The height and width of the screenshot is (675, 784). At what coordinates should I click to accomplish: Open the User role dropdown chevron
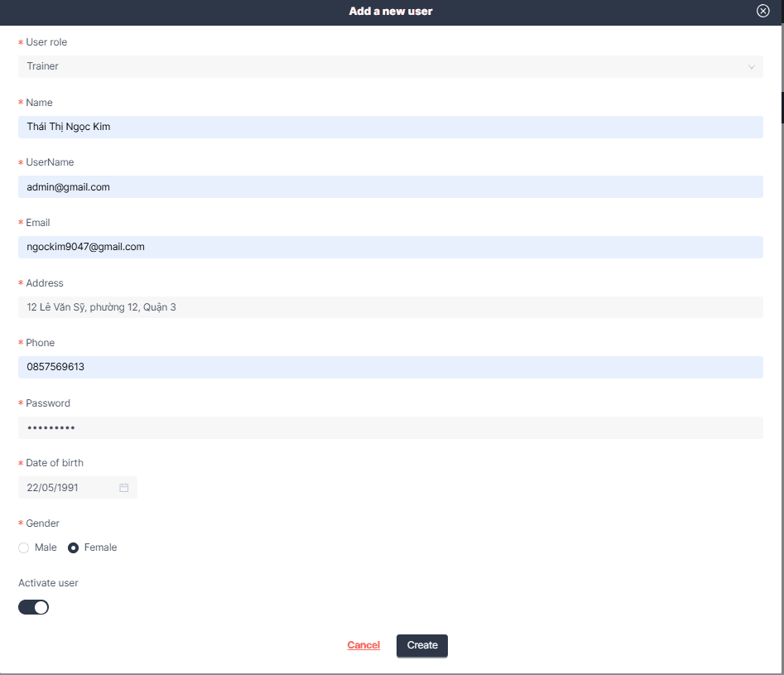751,66
